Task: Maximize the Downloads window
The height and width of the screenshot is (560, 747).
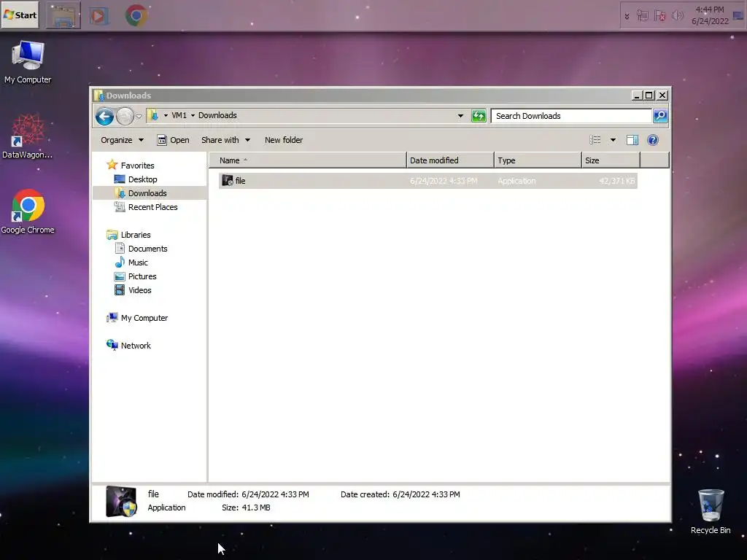Action: pos(649,96)
